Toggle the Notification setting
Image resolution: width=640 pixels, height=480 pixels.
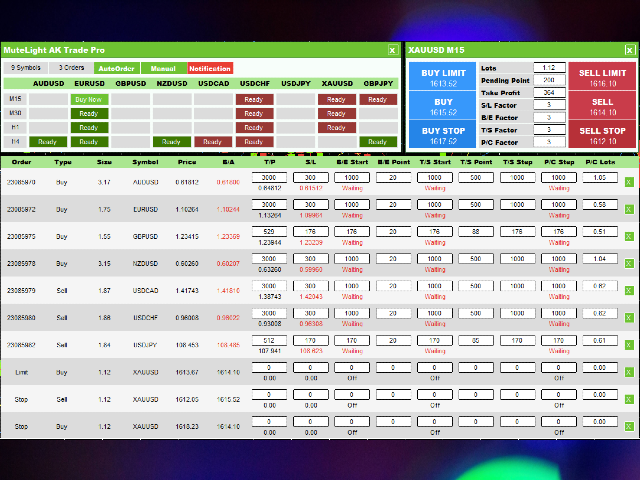(210, 68)
